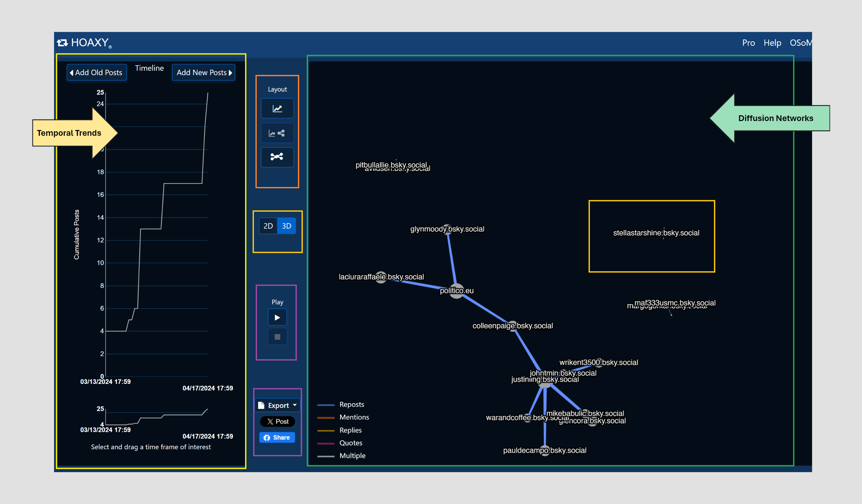Click the colleenpaige.bsky.social node
Viewport: 862px width, 504px height.
point(512,326)
